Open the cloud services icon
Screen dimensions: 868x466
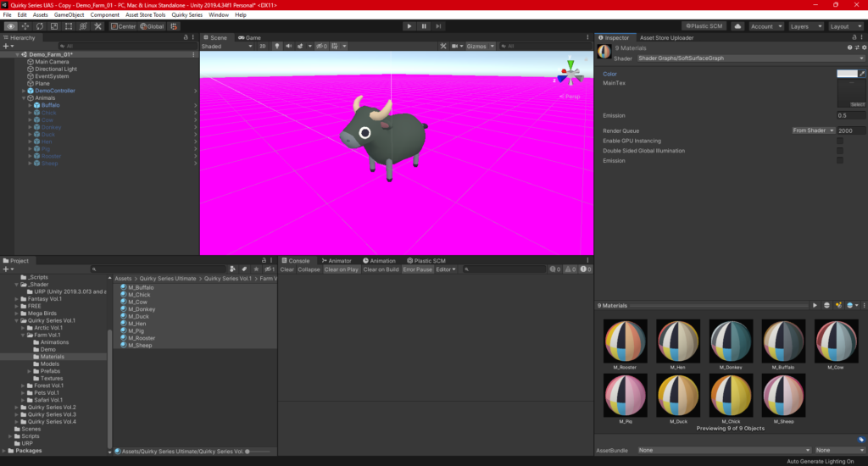point(737,26)
